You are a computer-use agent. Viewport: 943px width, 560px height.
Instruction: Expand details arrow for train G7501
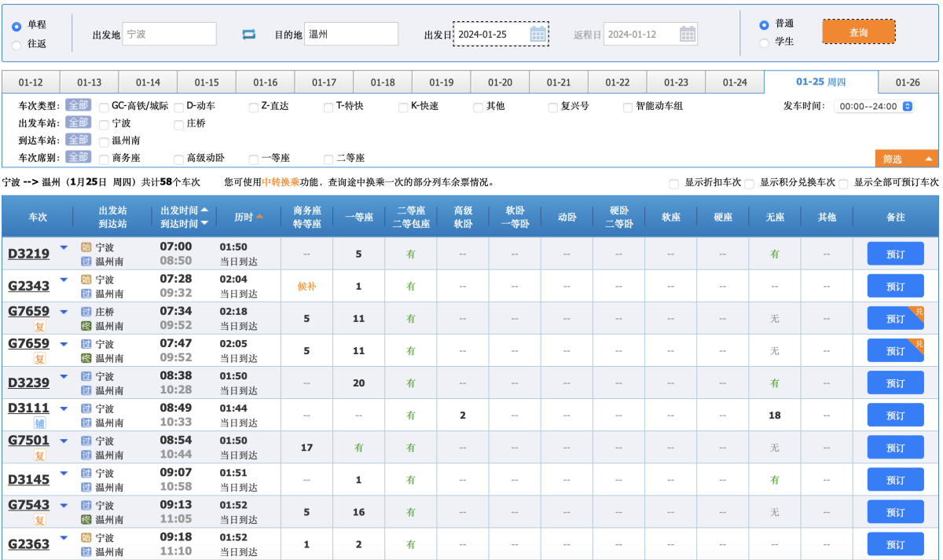tap(64, 441)
